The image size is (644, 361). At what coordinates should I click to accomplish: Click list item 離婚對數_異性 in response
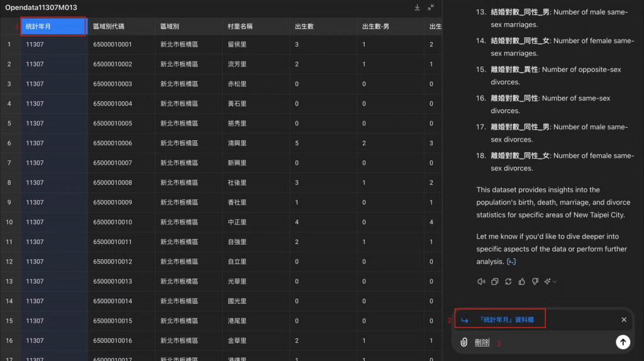tap(514, 69)
